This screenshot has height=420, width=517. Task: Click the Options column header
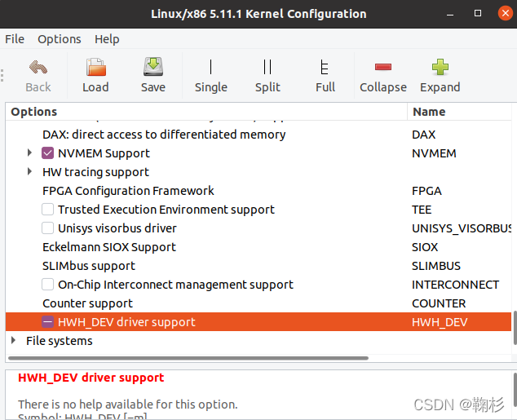point(206,112)
